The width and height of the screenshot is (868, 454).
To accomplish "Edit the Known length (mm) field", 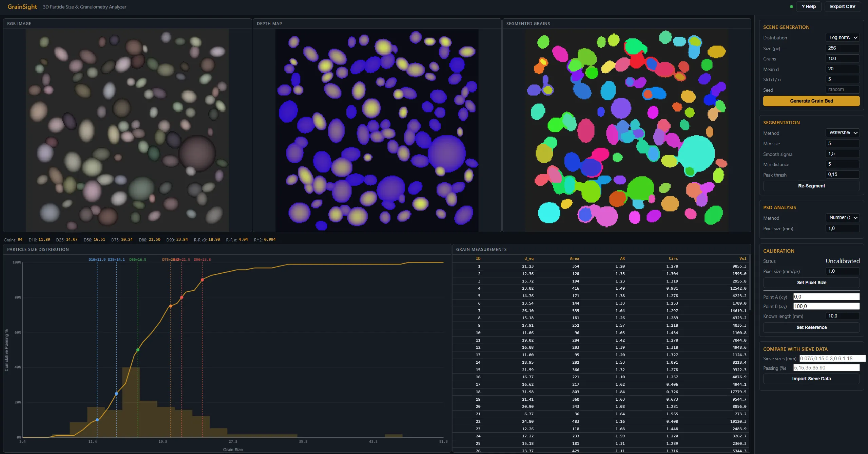I will pos(842,316).
